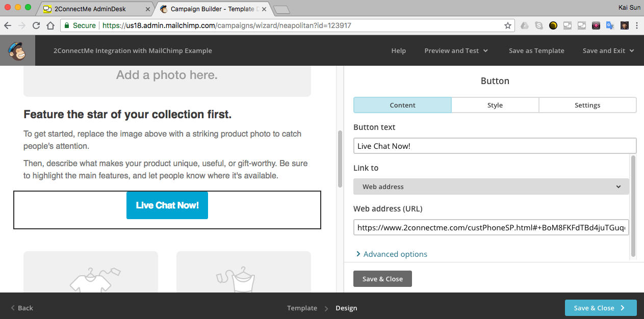Go Back using the footer link

point(22,308)
